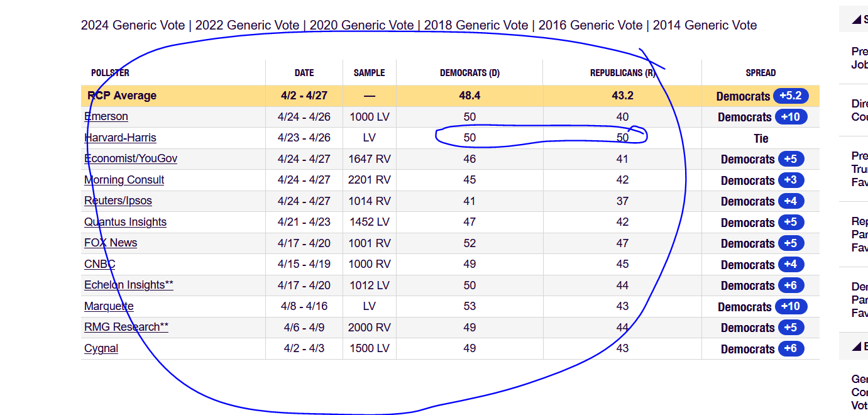
Task: Click the Emerson sample size 1000 LV
Action: (370, 116)
